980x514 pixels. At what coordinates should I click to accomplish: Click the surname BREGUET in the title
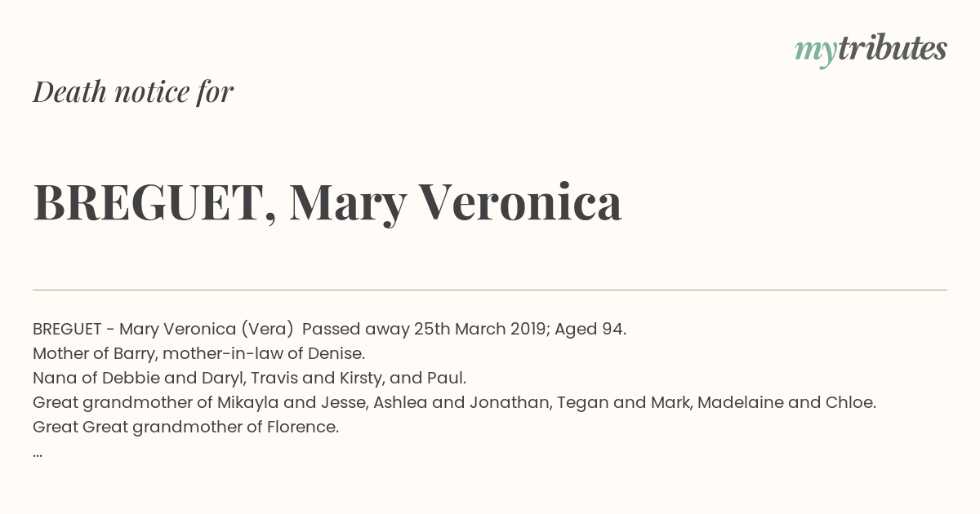[149, 202]
